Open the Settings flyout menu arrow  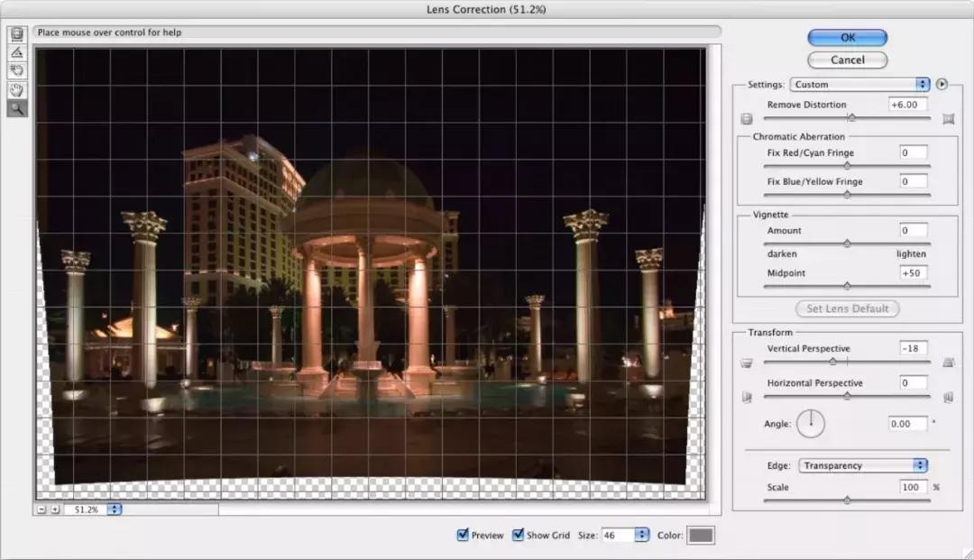tap(942, 85)
